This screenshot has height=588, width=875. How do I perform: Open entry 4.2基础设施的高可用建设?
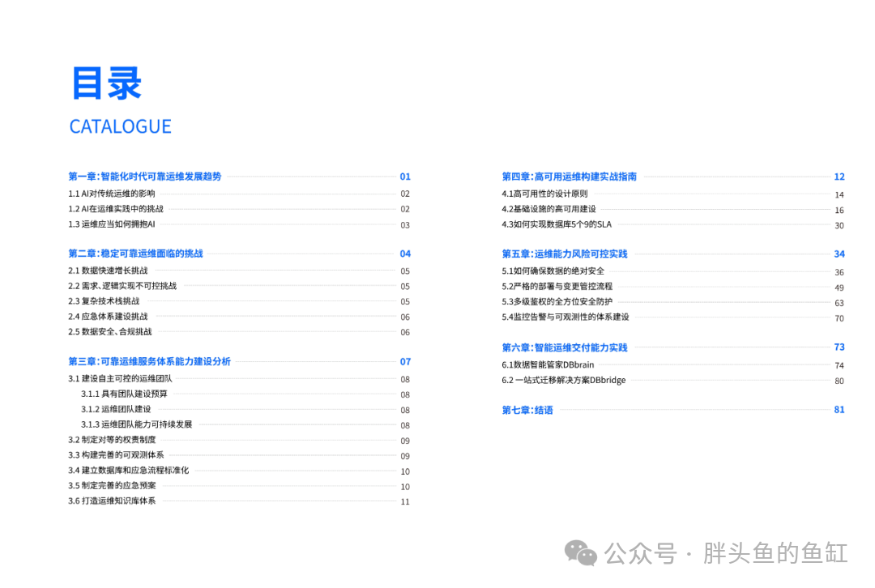point(548,209)
